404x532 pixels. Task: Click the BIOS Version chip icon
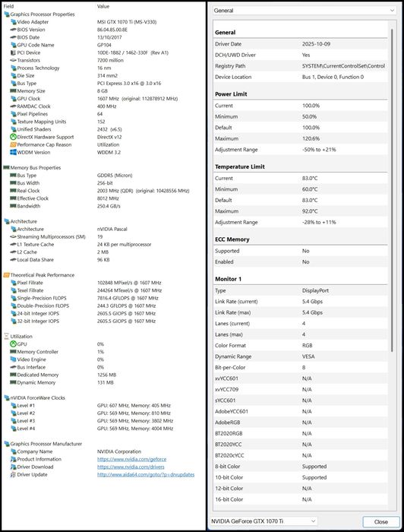coord(13,30)
